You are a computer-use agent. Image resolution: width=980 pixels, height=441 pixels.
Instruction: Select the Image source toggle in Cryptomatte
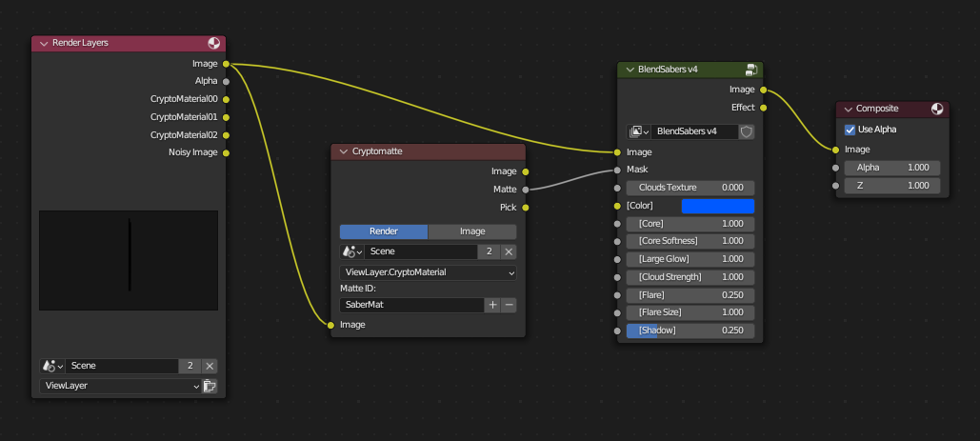[x=472, y=231]
